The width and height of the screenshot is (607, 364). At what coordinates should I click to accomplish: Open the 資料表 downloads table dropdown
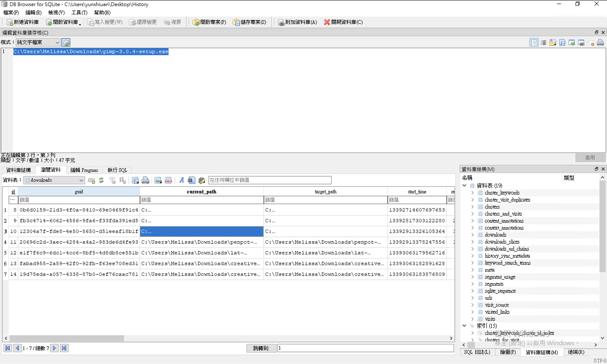54,180
